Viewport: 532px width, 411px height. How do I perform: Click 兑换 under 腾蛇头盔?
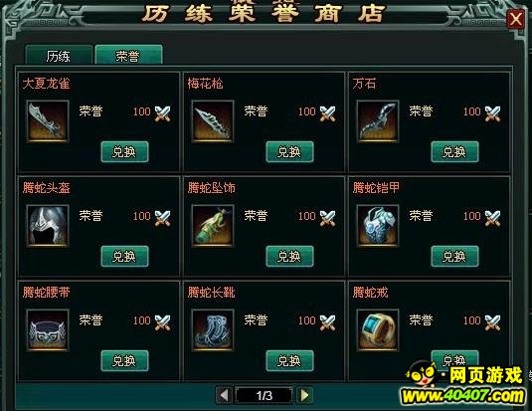pos(124,256)
